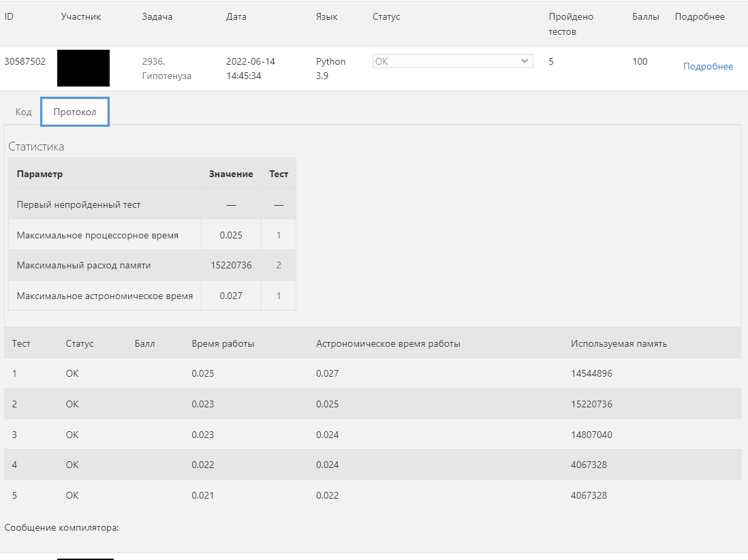This screenshot has height=560, width=748.
Task: Click the Дата column header
Action: [236, 16]
